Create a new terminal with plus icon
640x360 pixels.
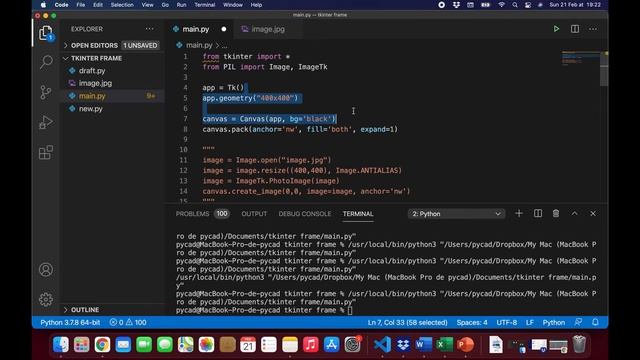[x=519, y=213]
